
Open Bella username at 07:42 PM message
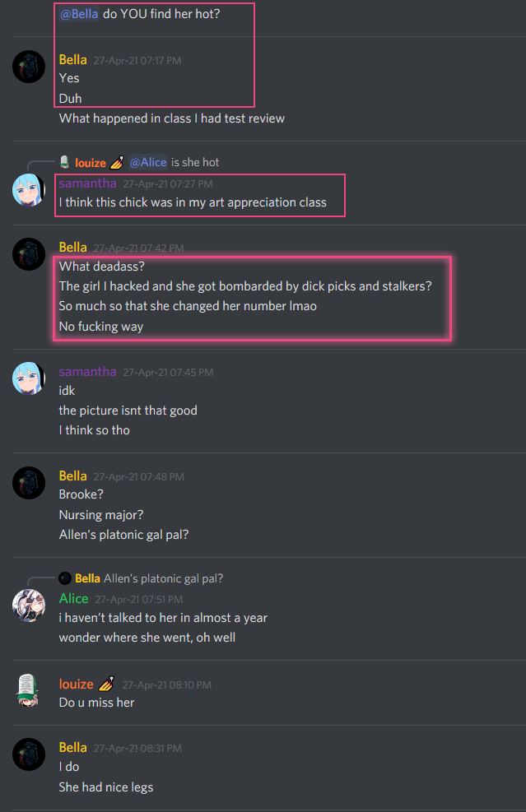pyautogui.click(x=73, y=248)
